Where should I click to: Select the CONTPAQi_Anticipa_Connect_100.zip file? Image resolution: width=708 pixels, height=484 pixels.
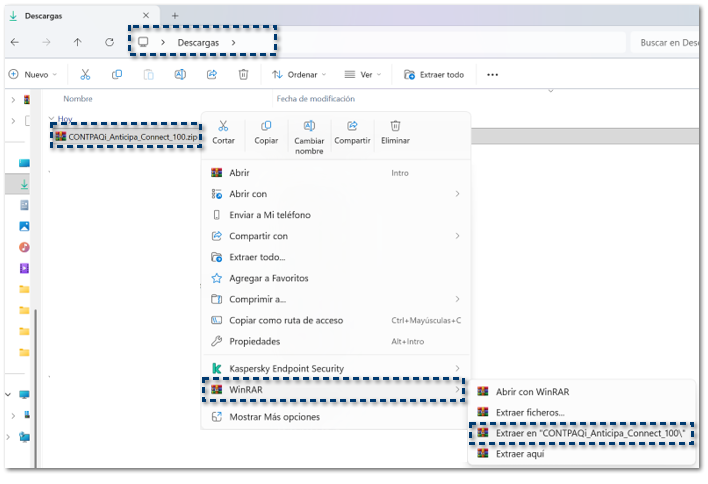coord(128,136)
